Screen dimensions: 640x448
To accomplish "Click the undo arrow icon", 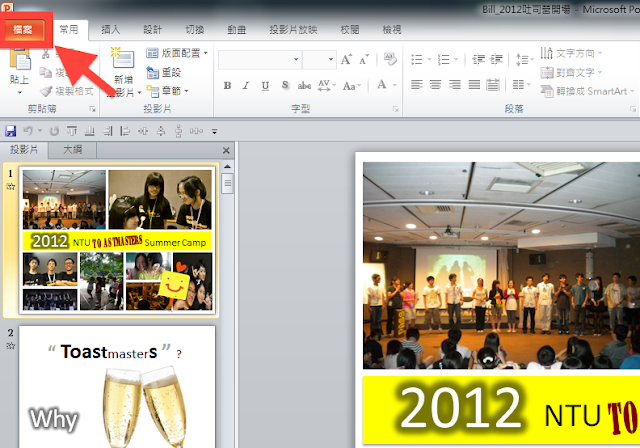I will (29, 131).
